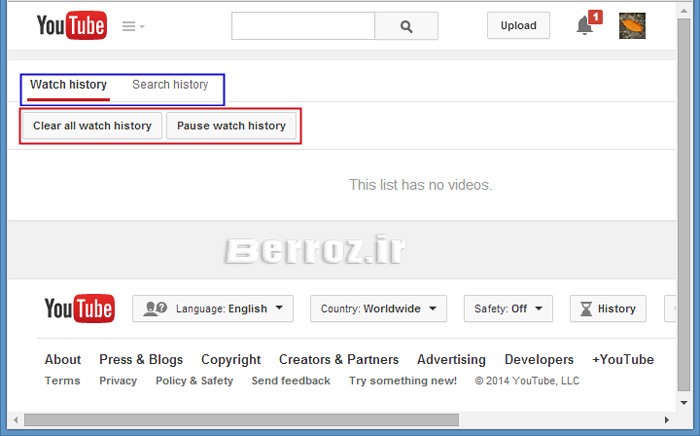Open the notifications bell icon

tap(584, 26)
